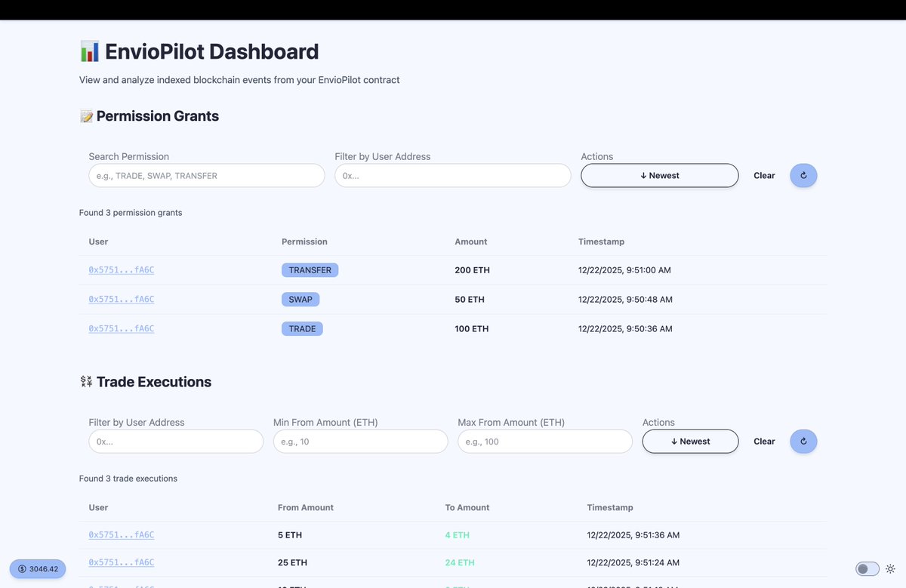Click the TRADE permission badge
The width and height of the screenshot is (906, 588).
point(302,329)
